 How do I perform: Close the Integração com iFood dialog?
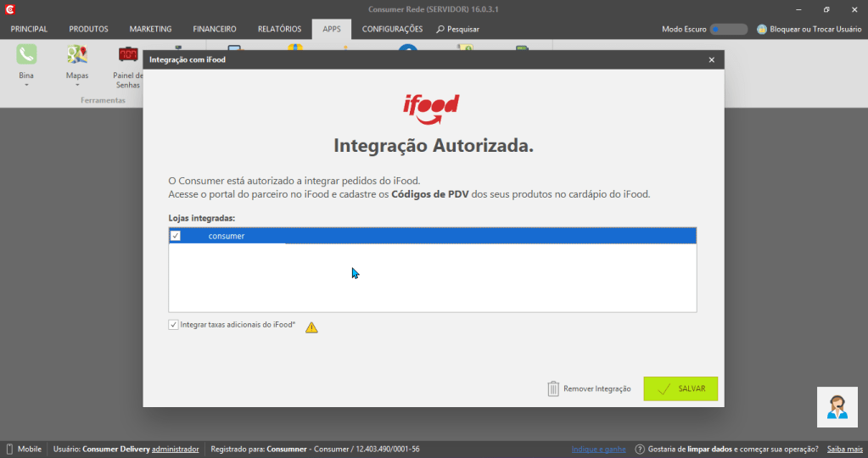click(x=711, y=59)
